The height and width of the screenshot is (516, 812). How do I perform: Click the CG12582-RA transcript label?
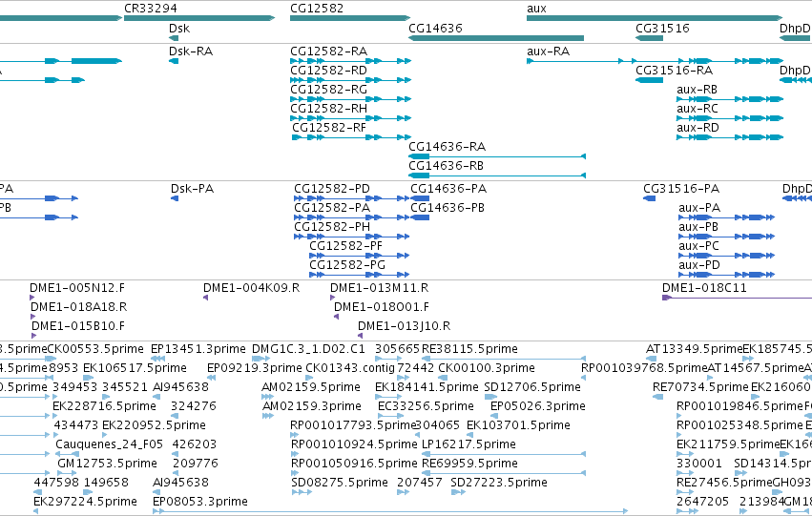point(328,52)
